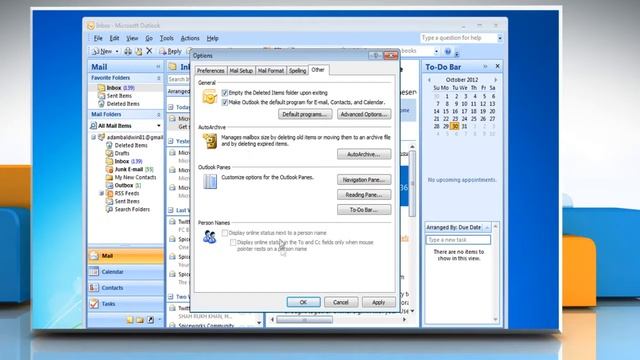Viewport: 640px width, 360px height.
Task: Click the Move to Folder toolbar icon
Action: [139, 51]
